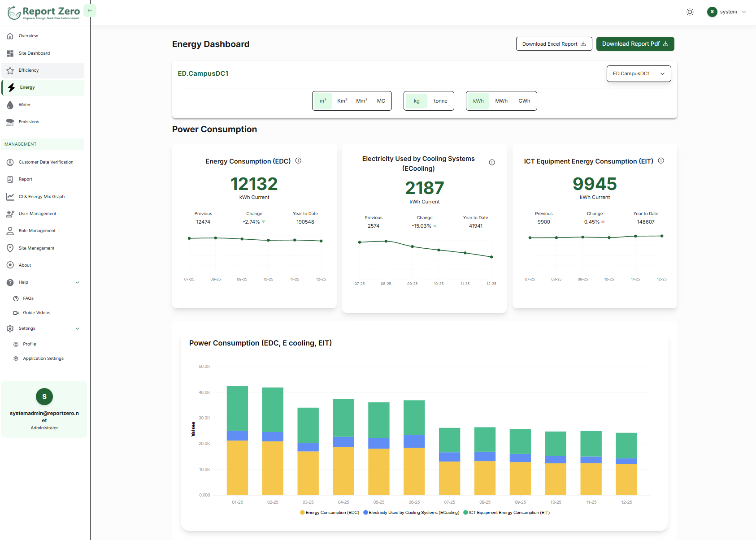756x540 pixels.
Task: Open the system user menu chevron
Action: pos(744,12)
